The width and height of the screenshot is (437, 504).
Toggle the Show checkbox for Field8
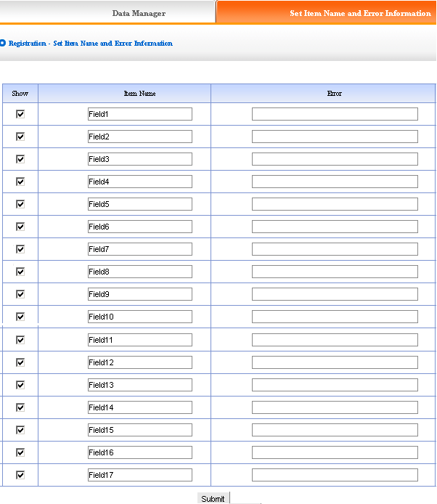click(20, 272)
